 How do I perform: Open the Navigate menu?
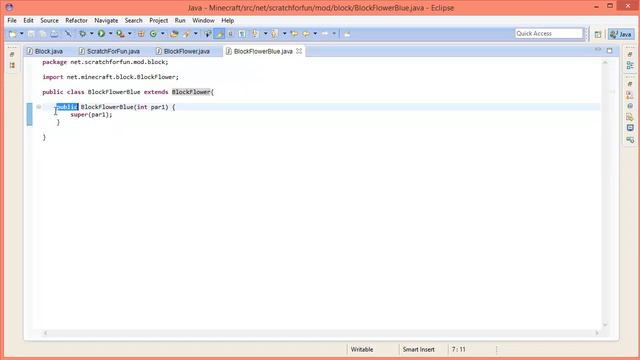(x=106, y=20)
